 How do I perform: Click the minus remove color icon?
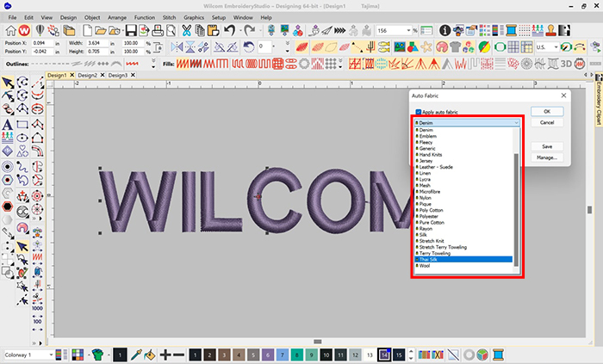pos(178,355)
